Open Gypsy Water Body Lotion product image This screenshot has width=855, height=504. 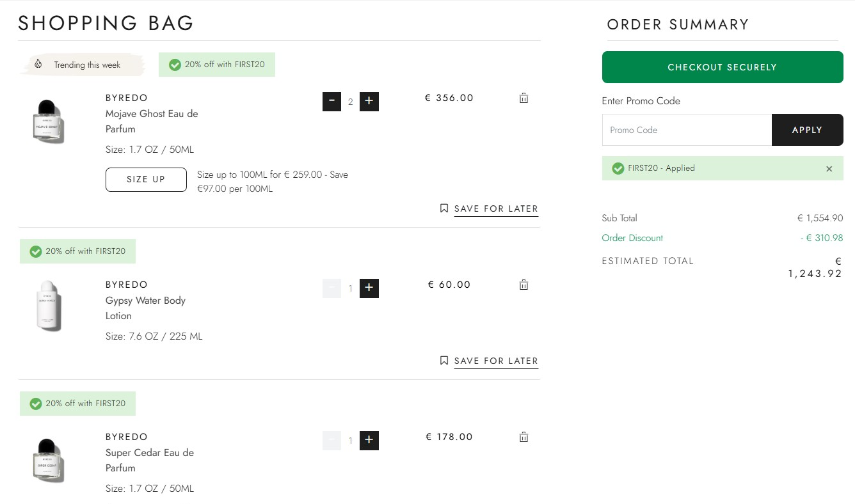tap(49, 306)
